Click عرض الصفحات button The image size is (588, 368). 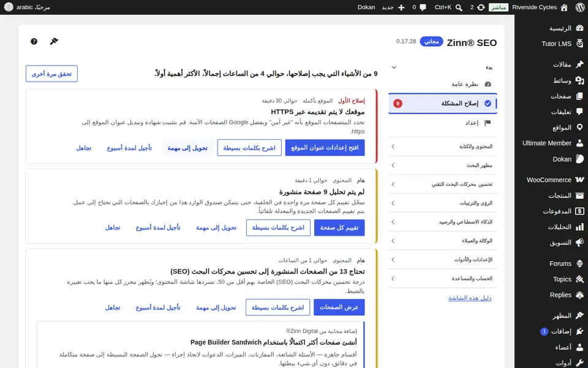(x=339, y=307)
